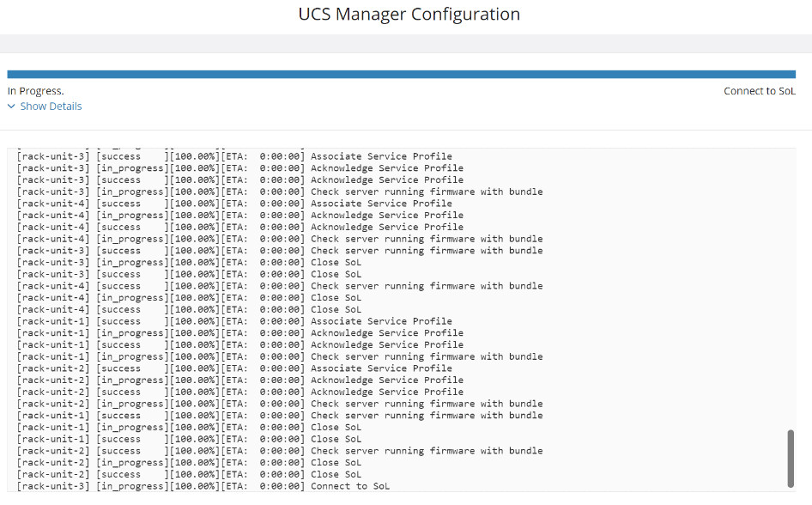Select rack-unit-3 in_progress Close SoL line
This screenshot has height=505, width=812.
click(189, 263)
